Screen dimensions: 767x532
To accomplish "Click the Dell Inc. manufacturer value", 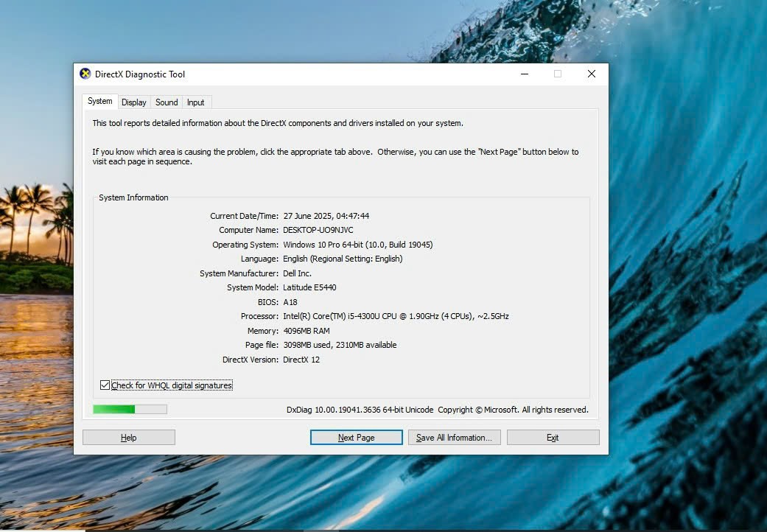I will click(297, 273).
